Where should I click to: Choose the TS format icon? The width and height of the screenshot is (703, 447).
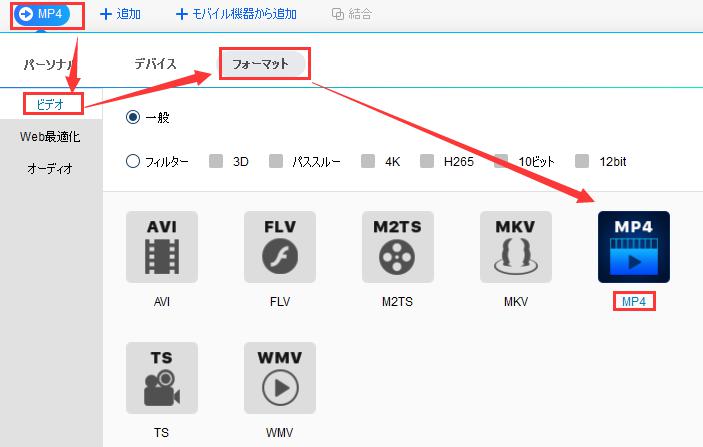(x=162, y=378)
